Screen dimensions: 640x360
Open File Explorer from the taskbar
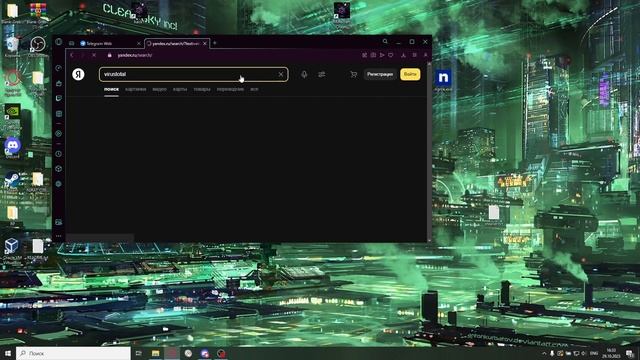tap(156, 353)
